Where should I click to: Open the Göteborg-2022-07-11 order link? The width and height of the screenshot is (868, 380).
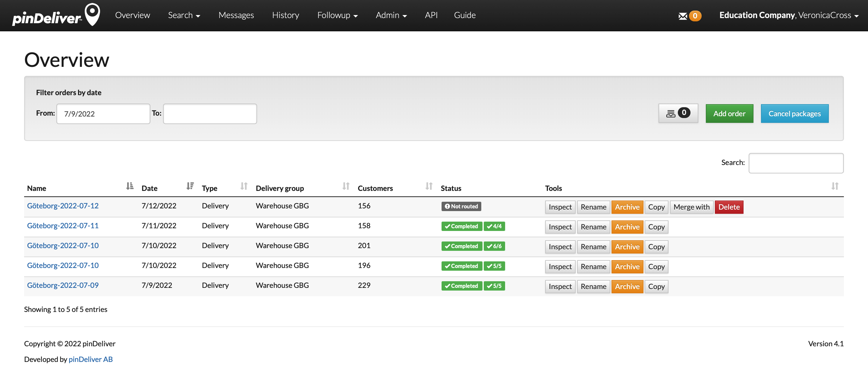[x=63, y=226]
